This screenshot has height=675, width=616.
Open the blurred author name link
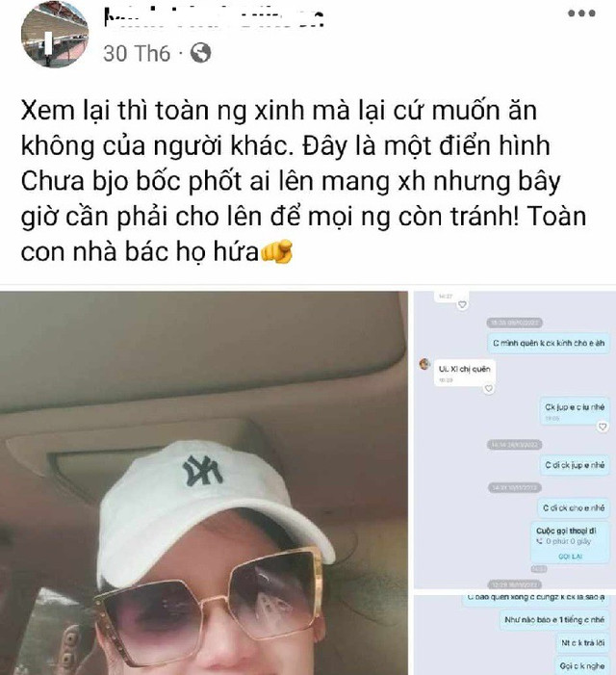[x=214, y=18]
